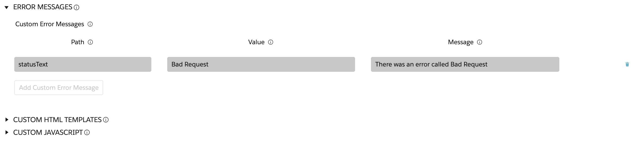The height and width of the screenshot is (143, 644).
Task: Click the statusText path input field
Action: (x=83, y=64)
